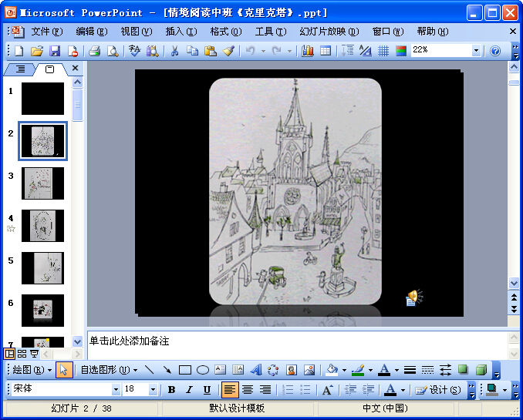Image resolution: width=523 pixels, height=420 pixels.
Task: Toggle the Select Objects pointer tool
Action: (x=64, y=370)
